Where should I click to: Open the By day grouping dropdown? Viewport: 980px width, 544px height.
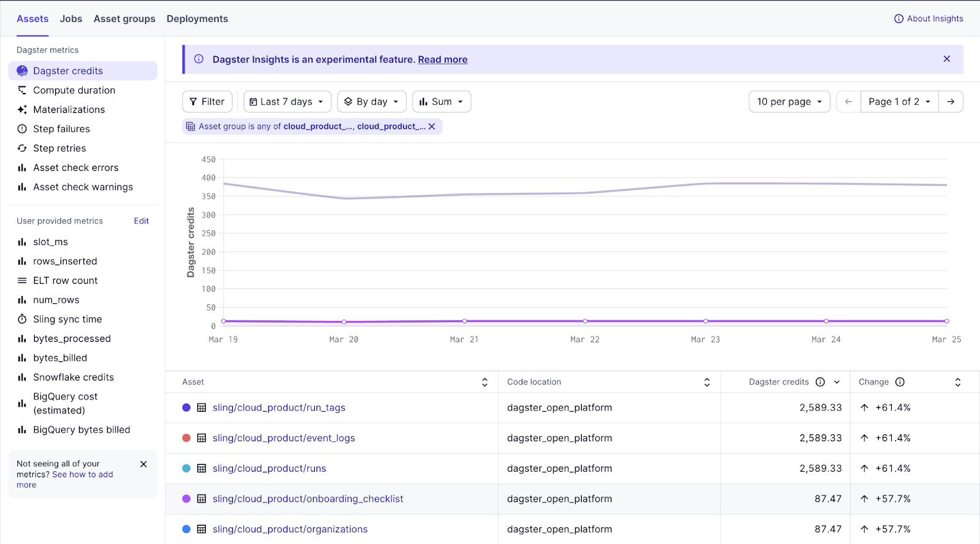pyautogui.click(x=372, y=102)
